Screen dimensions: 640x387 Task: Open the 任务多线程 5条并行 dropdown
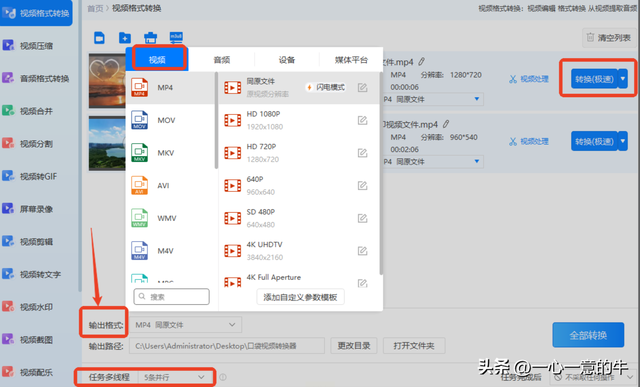point(176,377)
